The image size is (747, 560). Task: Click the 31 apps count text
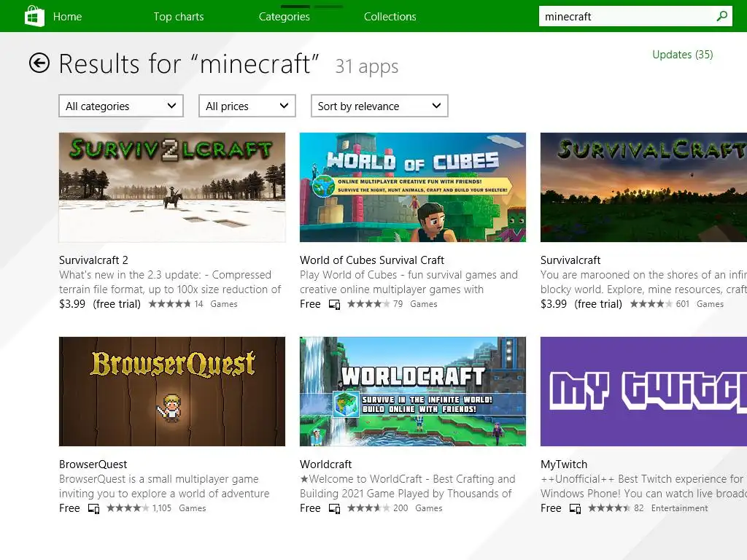coord(366,66)
